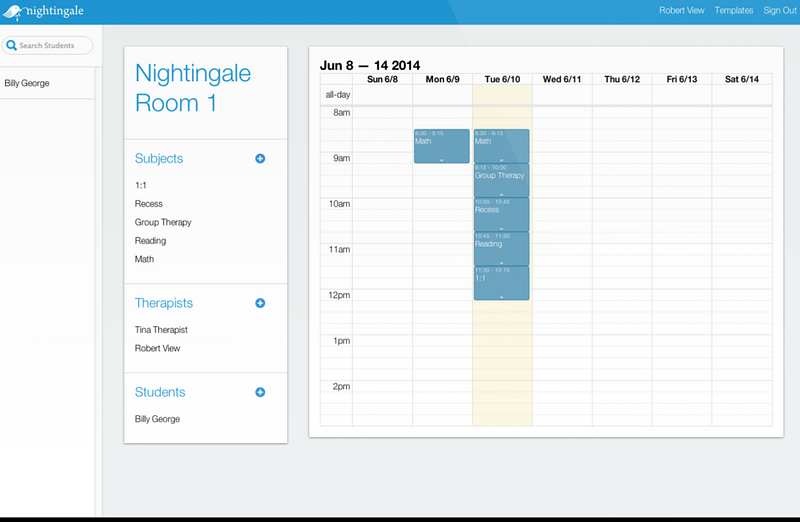Click the Students section heading
The height and width of the screenshot is (522, 800).
tap(160, 392)
